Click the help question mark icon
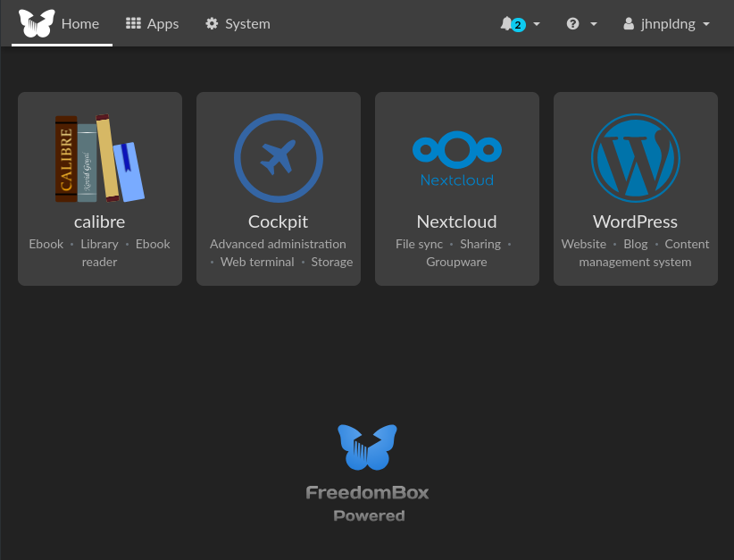The image size is (734, 560). (573, 23)
